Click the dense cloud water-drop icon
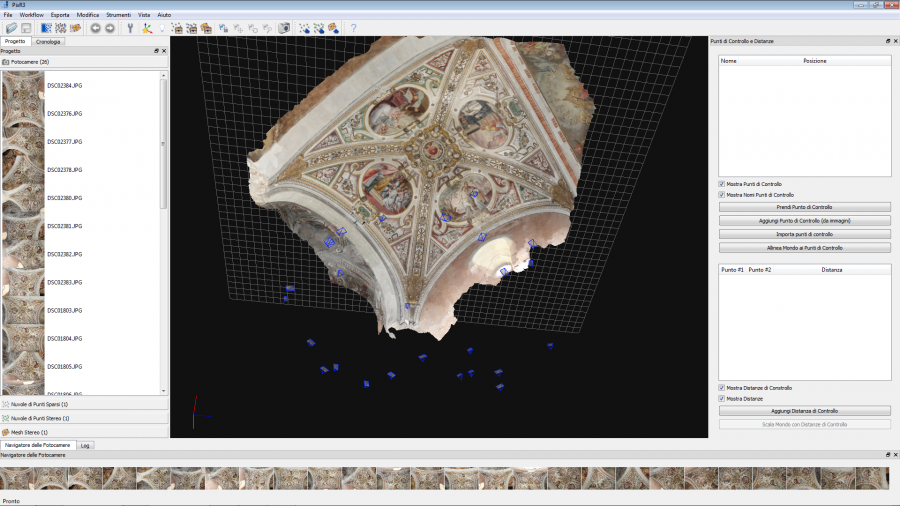Image resolution: width=900 pixels, height=506 pixels. (x=319, y=28)
